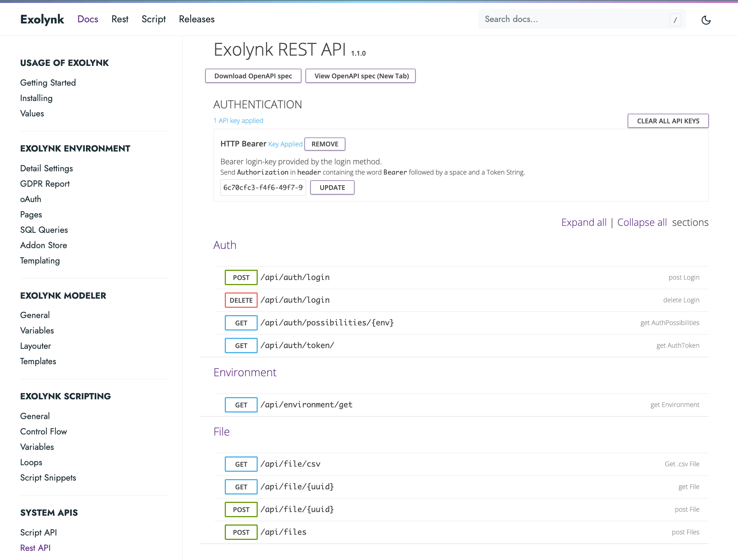Open Addon Store page
Screen dimensions: 738x560
point(44,245)
